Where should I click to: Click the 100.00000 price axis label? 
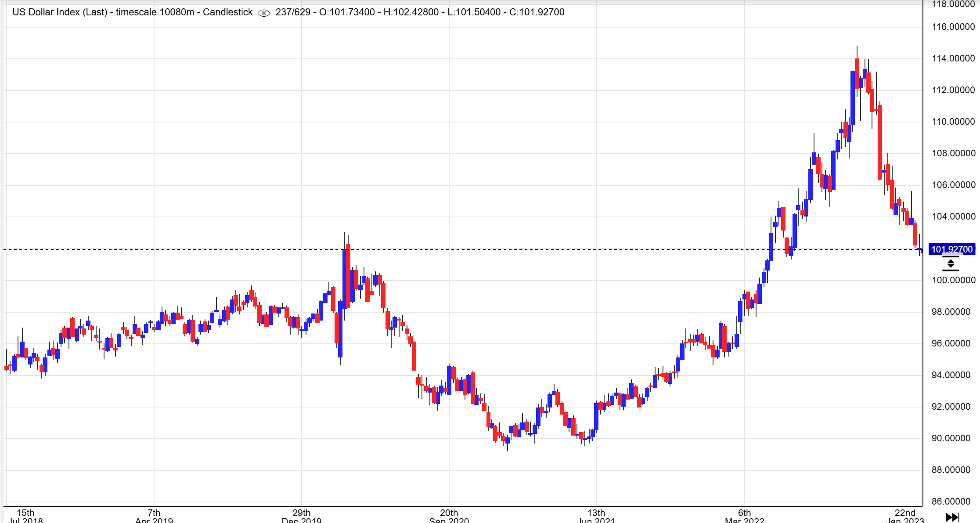[953, 280]
